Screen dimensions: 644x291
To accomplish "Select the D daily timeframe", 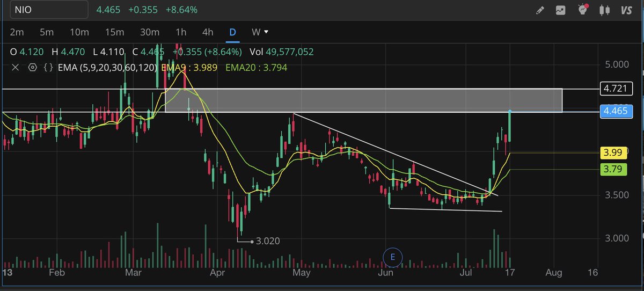I will pos(232,32).
